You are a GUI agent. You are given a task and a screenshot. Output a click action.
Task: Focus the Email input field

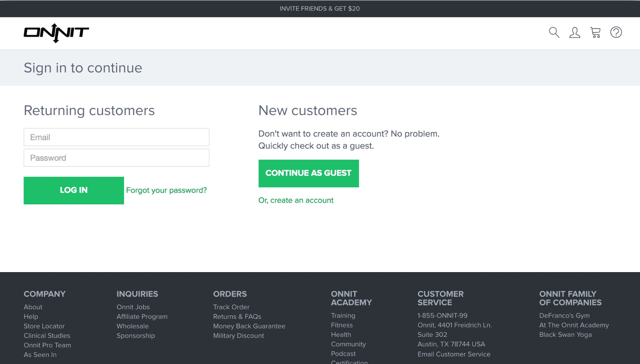click(x=116, y=137)
